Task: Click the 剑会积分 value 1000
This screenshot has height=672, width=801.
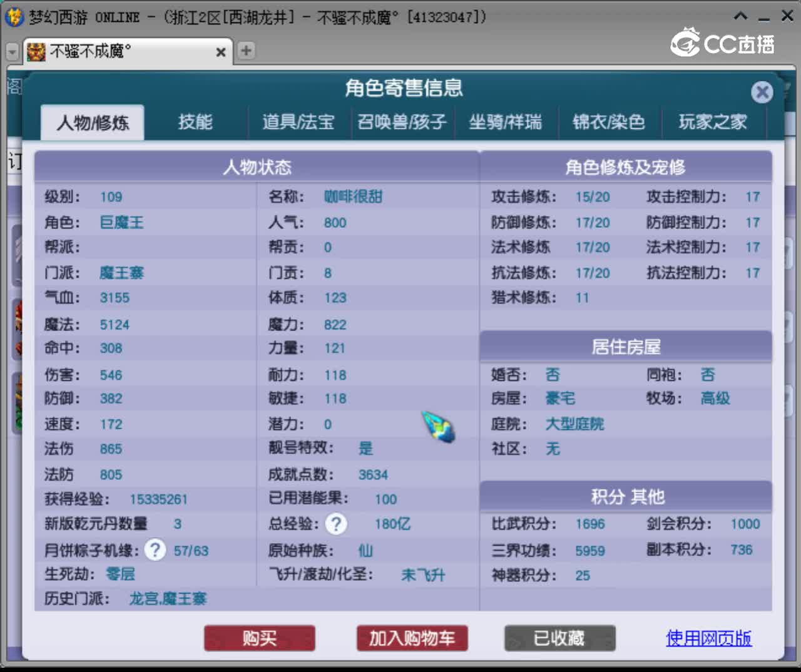Action: coord(745,524)
